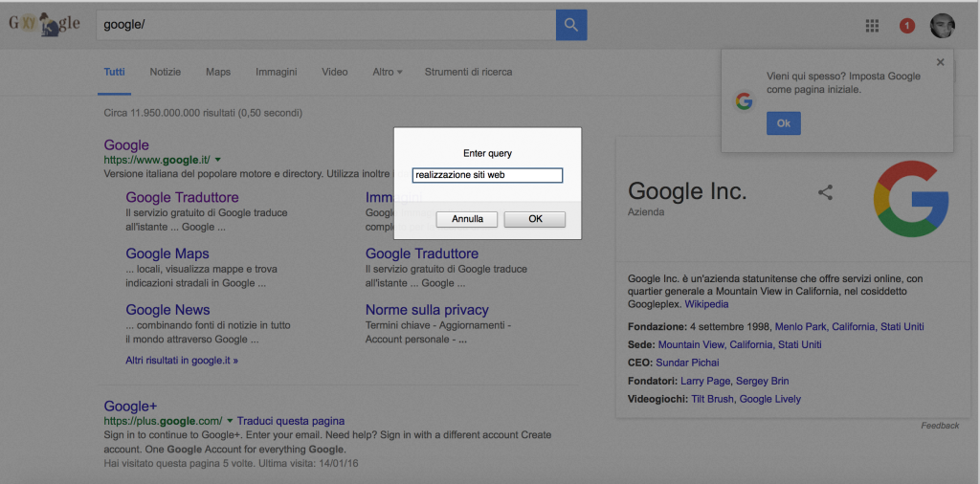Click the share icon beside Google Inc.
This screenshot has height=484, width=980.
(x=826, y=192)
